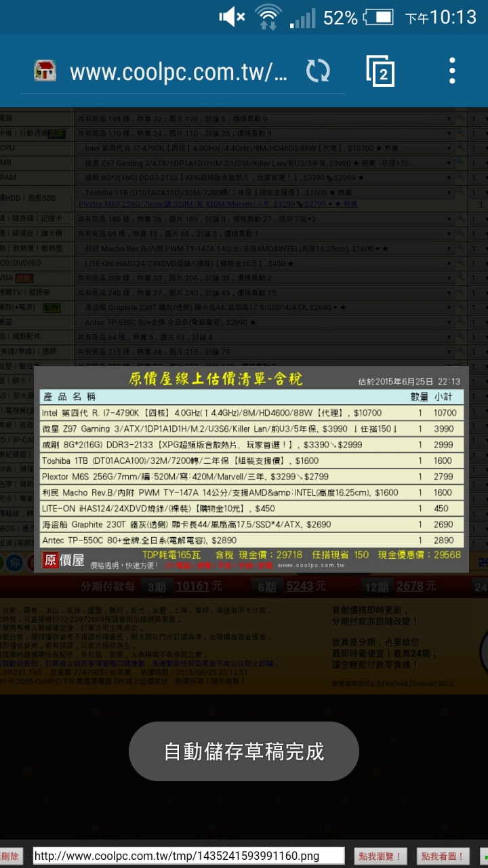Click the 原價屋 logo in the quote image
Screen dimensions: 488x868
point(64,560)
